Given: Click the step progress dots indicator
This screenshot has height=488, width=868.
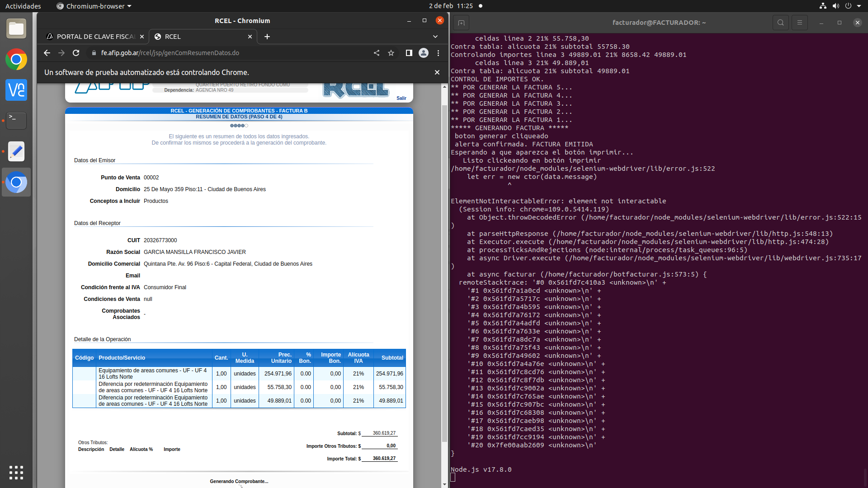Looking at the screenshot, I should [239, 126].
